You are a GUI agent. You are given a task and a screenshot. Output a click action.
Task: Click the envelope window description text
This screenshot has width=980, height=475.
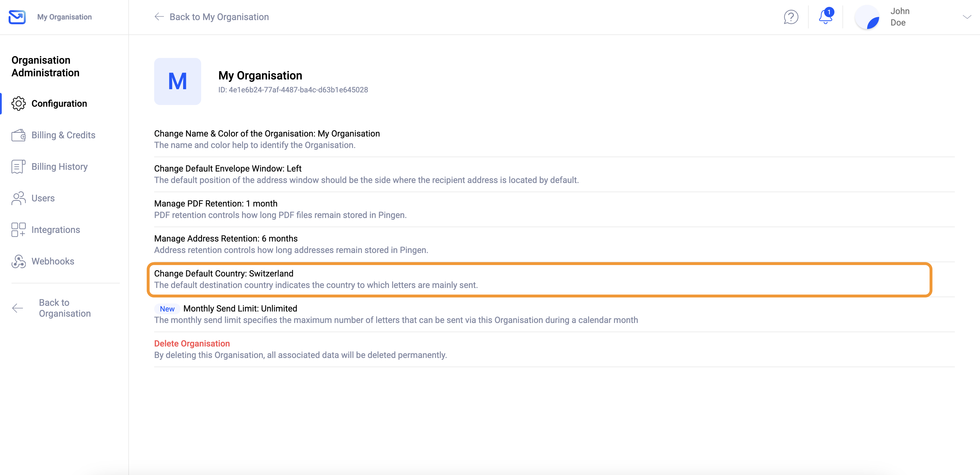[x=366, y=180]
